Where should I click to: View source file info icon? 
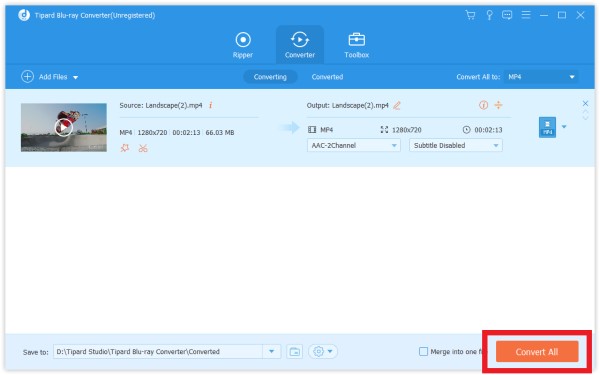pyautogui.click(x=210, y=105)
